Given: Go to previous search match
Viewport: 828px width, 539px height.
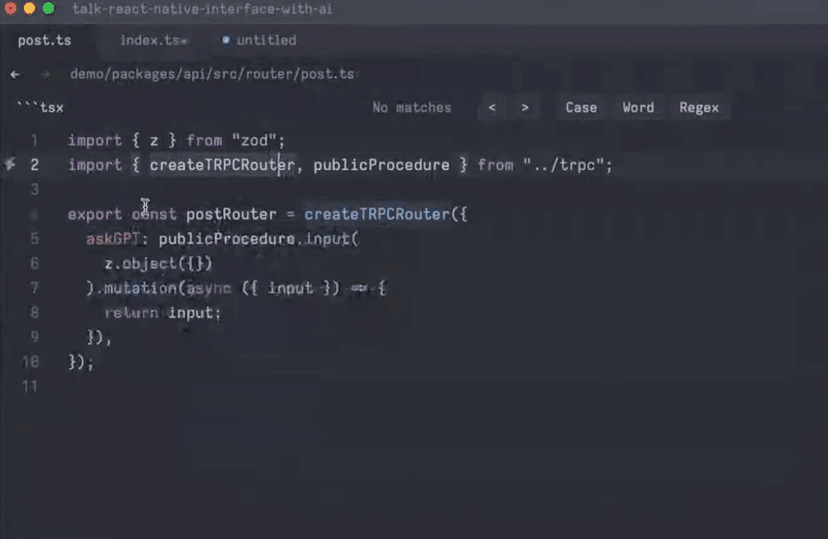Looking at the screenshot, I should (492, 108).
